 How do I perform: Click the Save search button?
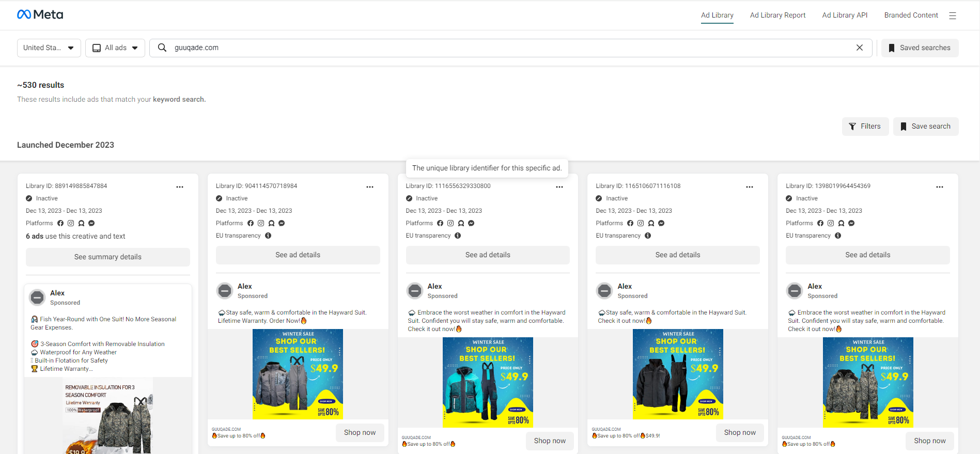coord(926,126)
